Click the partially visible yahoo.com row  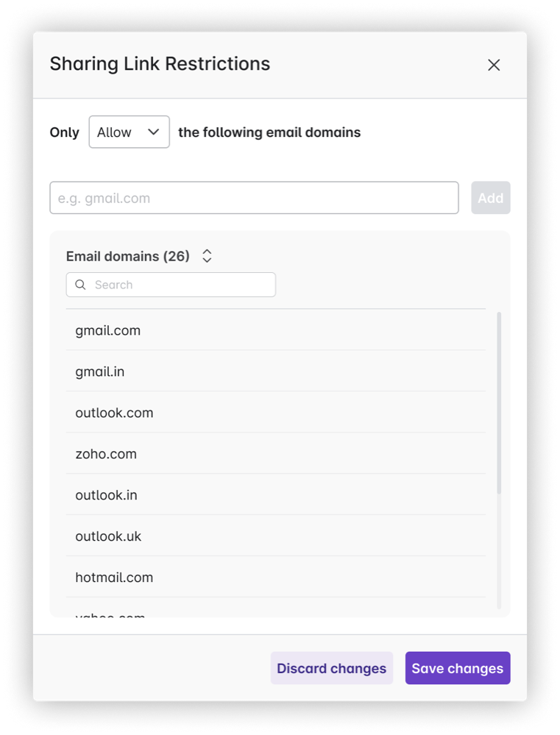(x=110, y=613)
